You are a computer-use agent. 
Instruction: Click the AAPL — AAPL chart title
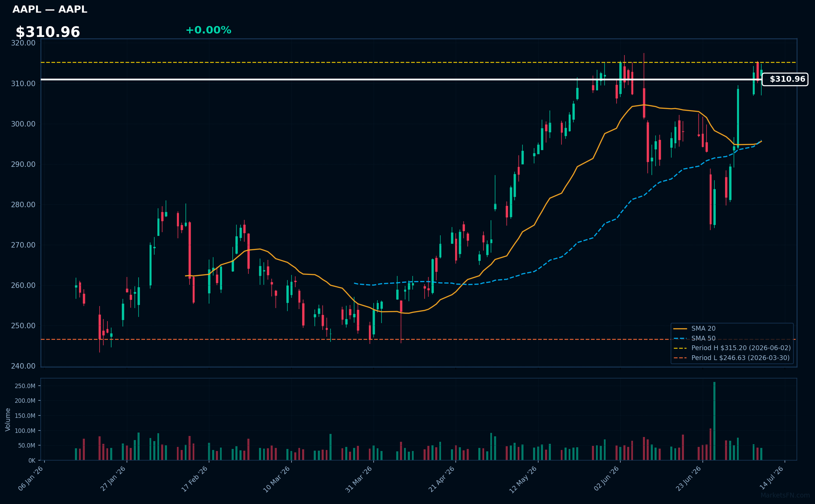(50, 10)
